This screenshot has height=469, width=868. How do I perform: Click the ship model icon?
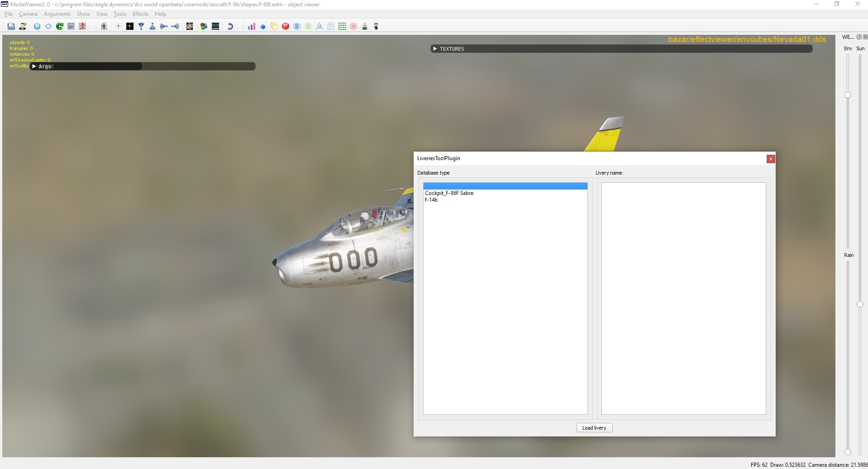(x=365, y=26)
